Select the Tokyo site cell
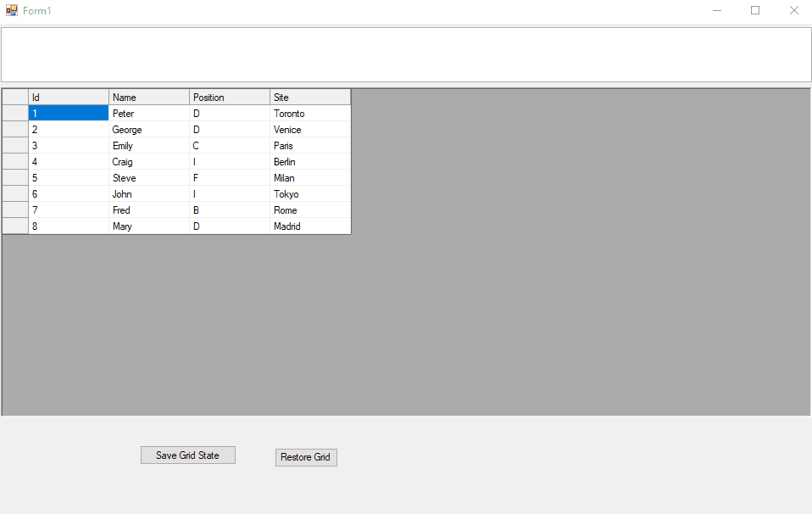The height and width of the screenshot is (514, 812). 310,193
